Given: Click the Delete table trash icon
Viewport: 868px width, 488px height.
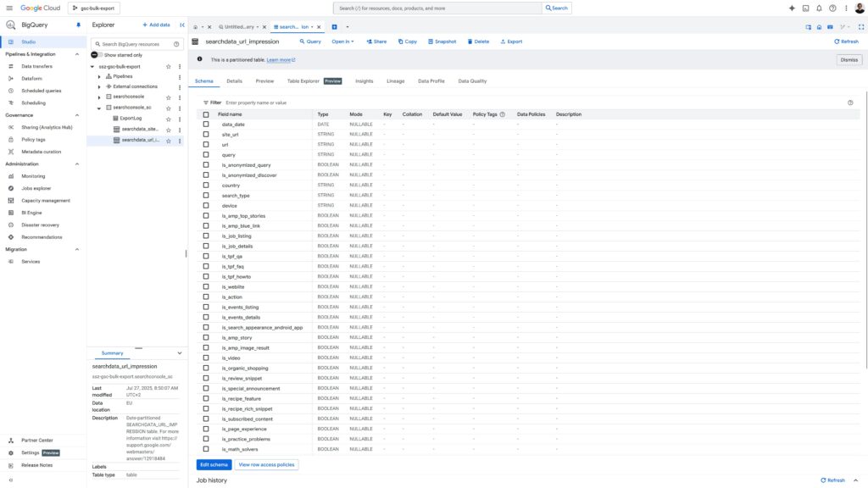Looking at the screenshot, I should (477, 41).
